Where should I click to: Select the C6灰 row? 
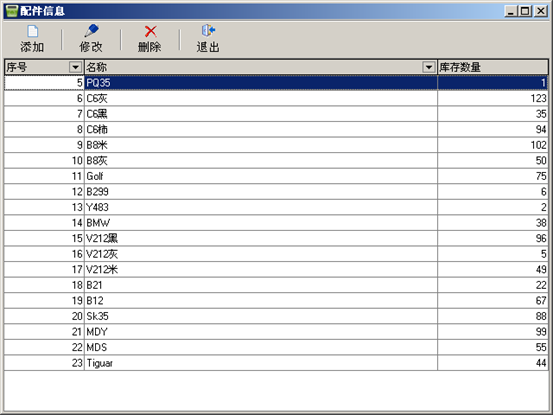coord(276,98)
